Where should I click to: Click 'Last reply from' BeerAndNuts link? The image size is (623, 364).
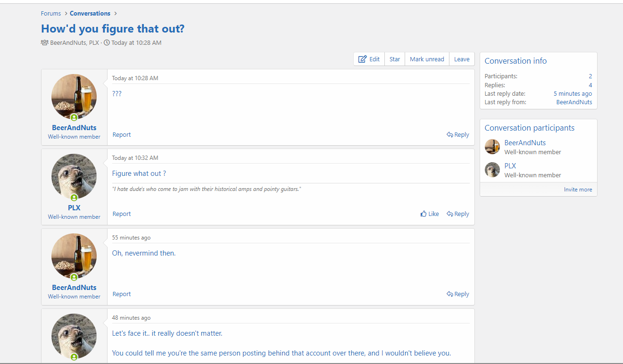click(x=574, y=102)
